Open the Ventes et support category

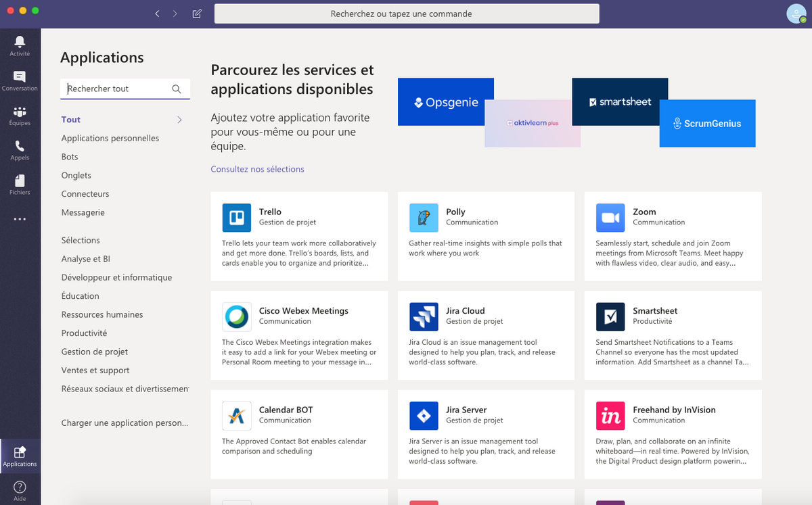click(95, 370)
